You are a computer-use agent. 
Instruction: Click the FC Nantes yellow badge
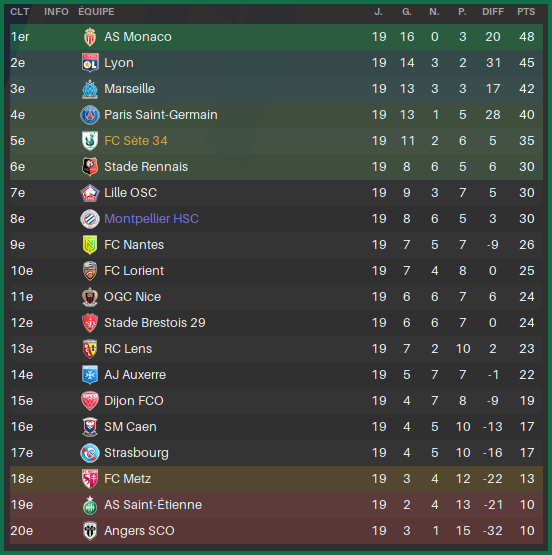90,245
